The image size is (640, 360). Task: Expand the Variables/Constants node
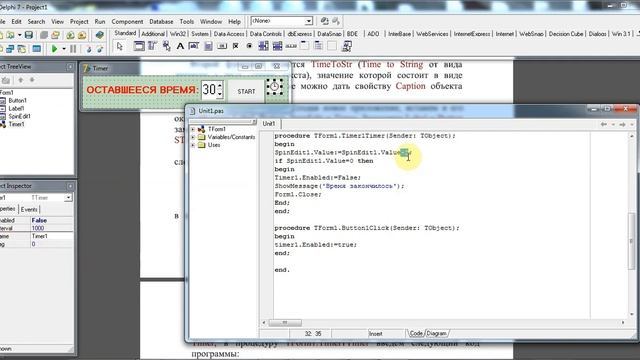click(x=193, y=137)
